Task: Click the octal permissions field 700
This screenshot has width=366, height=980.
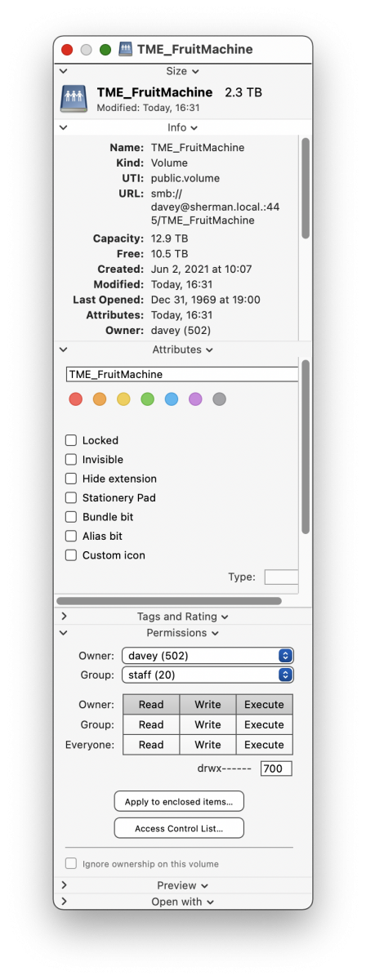Action: [x=276, y=768]
